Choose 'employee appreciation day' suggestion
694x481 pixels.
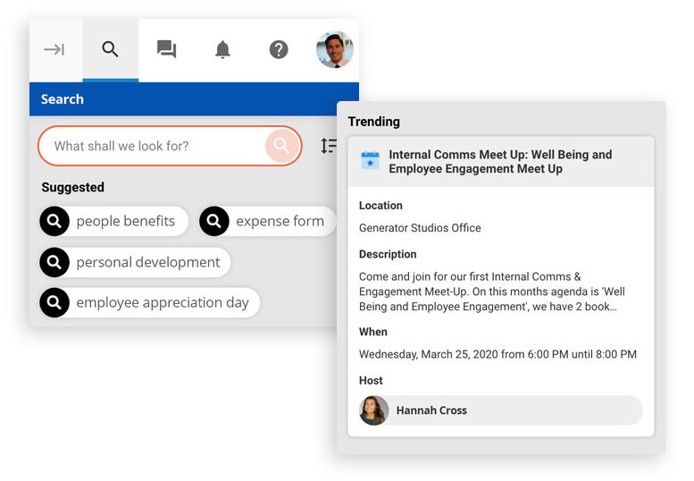(162, 302)
